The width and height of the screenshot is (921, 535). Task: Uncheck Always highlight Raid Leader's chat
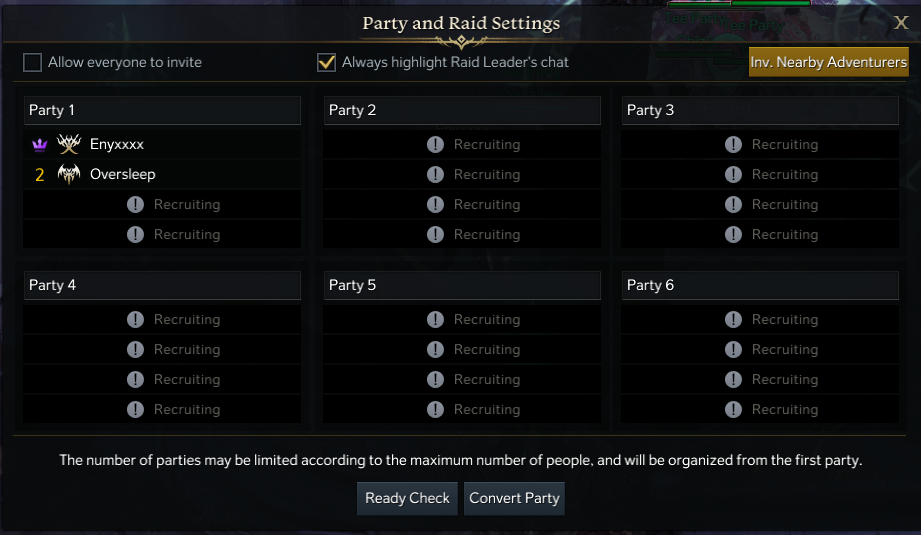coord(326,63)
